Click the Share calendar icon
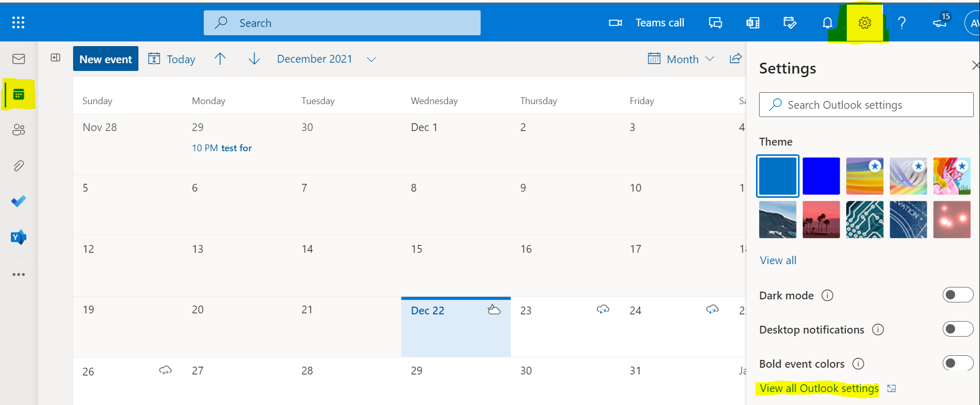Screen dimensions: 980x405 coord(735,59)
